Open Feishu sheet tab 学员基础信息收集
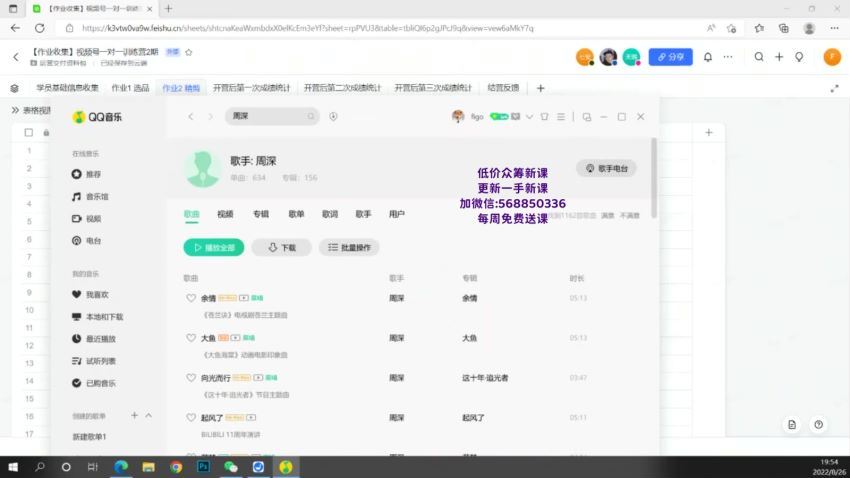850x478 pixels. (67, 88)
